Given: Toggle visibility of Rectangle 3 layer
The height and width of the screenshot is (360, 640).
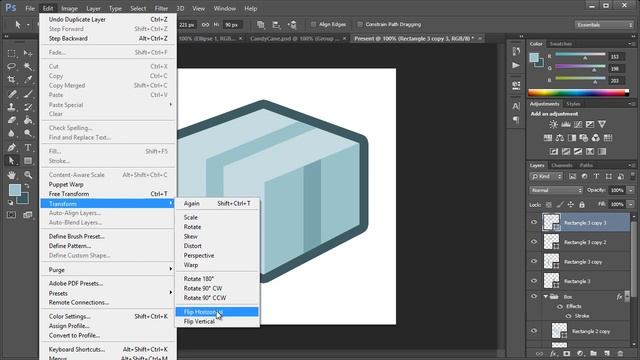Looking at the screenshot, I should 534,281.
